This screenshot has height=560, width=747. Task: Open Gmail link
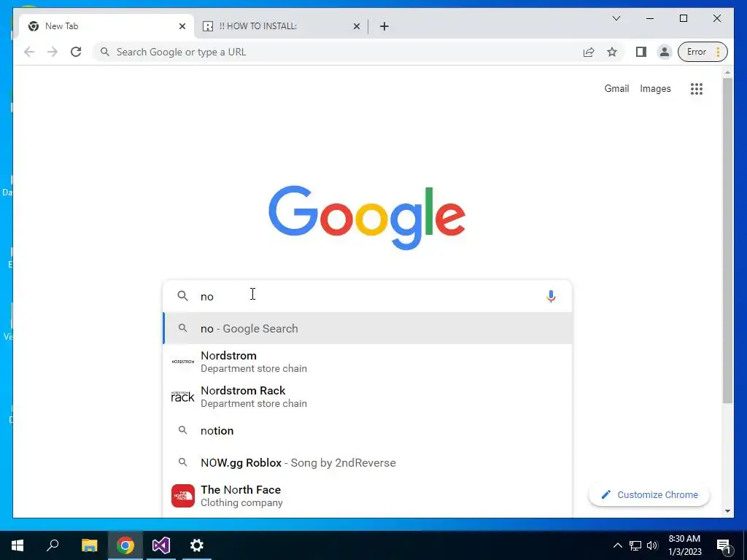[616, 88]
